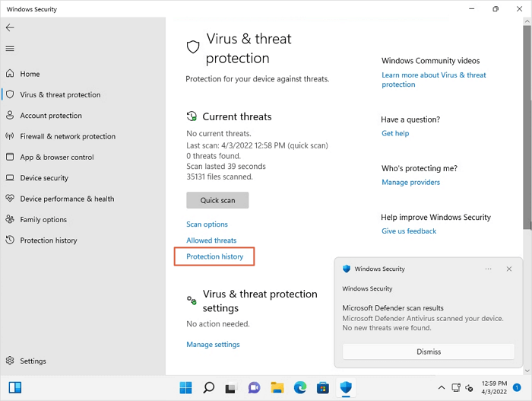Click the Windows Start button on taskbar

(x=185, y=387)
